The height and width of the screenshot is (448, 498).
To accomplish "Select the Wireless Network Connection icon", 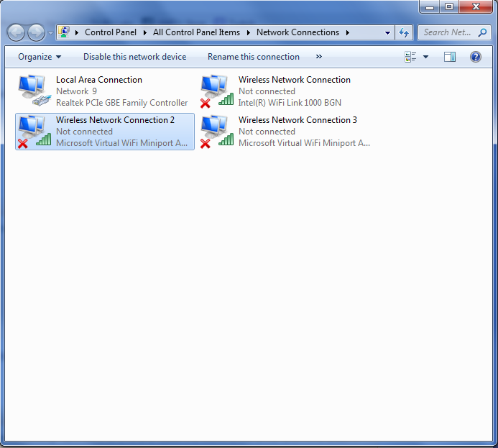I will (x=217, y=91).
